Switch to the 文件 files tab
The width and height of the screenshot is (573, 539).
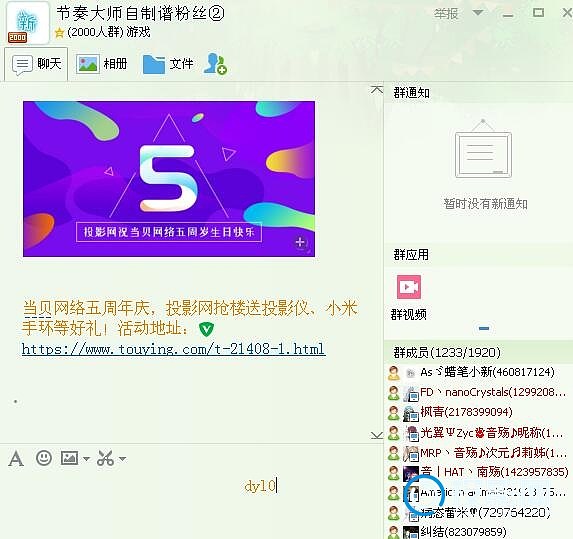click(x=168, y=64)
